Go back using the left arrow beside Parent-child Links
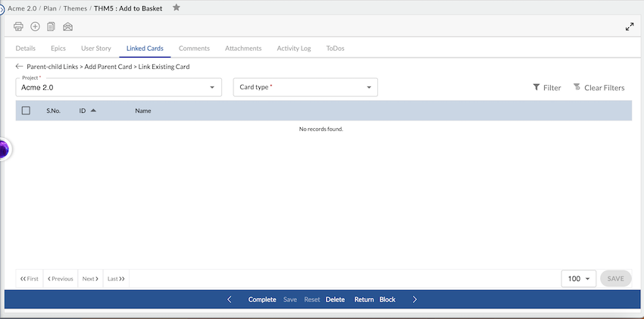 20,67
